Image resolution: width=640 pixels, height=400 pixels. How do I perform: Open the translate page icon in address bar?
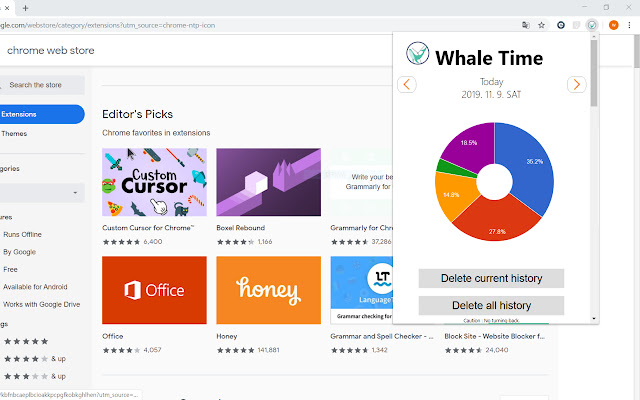coord(526,25)
